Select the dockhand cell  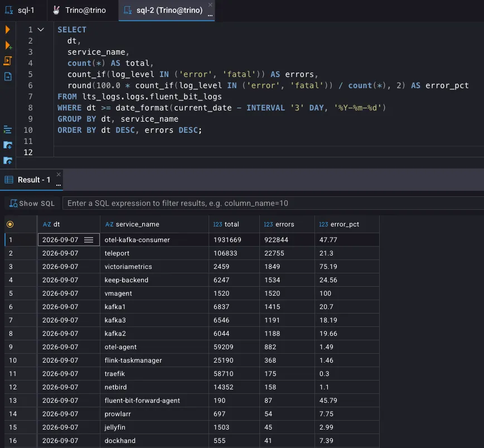coord(154,441)
